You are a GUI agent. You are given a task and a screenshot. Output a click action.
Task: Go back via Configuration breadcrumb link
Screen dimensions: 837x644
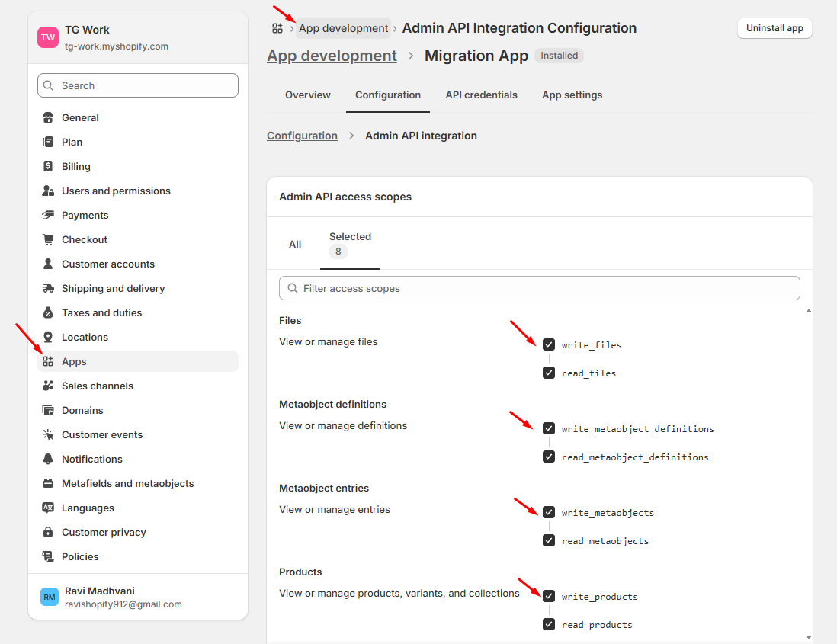point(302,136)
